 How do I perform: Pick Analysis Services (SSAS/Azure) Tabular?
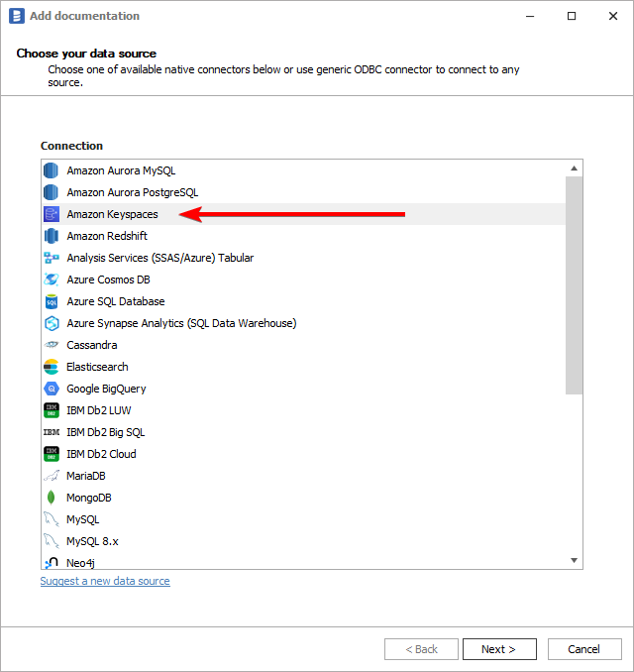pos(159,258)
